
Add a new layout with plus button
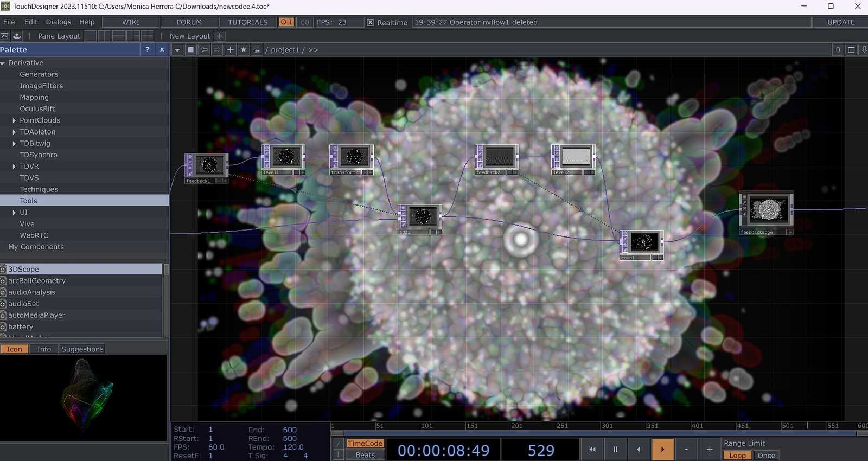(x=220, y=36)
